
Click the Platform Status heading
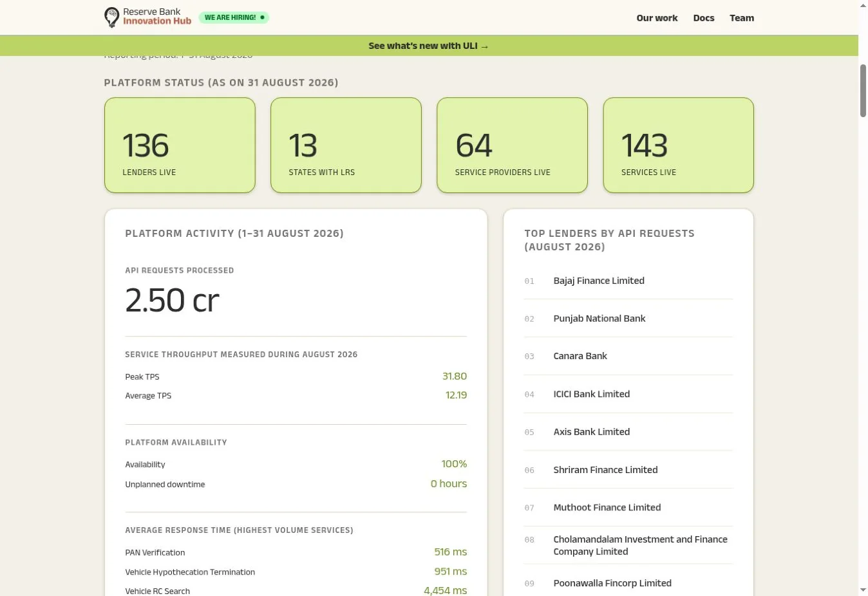click(221, 82)
